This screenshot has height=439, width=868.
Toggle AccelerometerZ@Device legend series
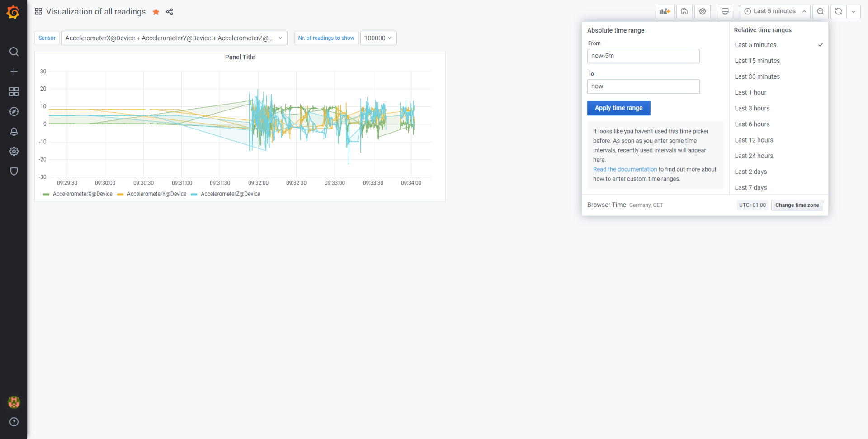click(231, 194)
